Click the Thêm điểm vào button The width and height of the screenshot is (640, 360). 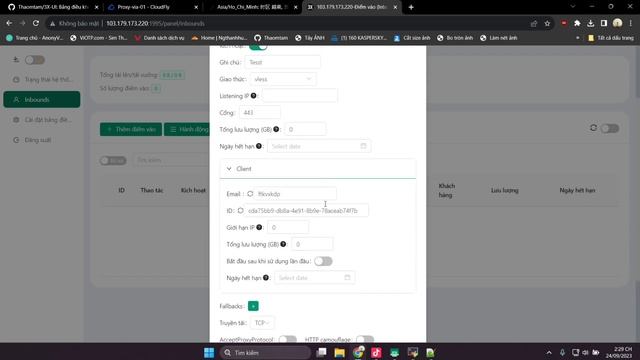(x=131, y=129)
